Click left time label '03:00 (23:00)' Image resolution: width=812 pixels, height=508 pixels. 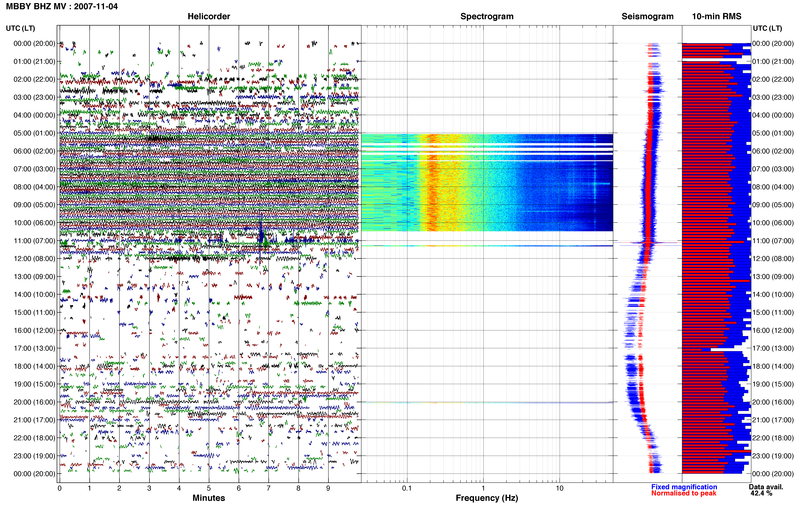(x=34, y=97)
